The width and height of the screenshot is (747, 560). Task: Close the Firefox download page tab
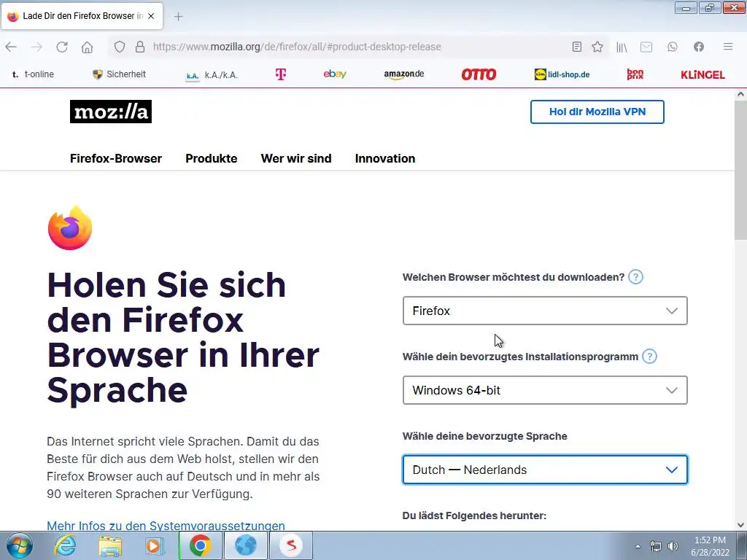(x=151, y=16)
